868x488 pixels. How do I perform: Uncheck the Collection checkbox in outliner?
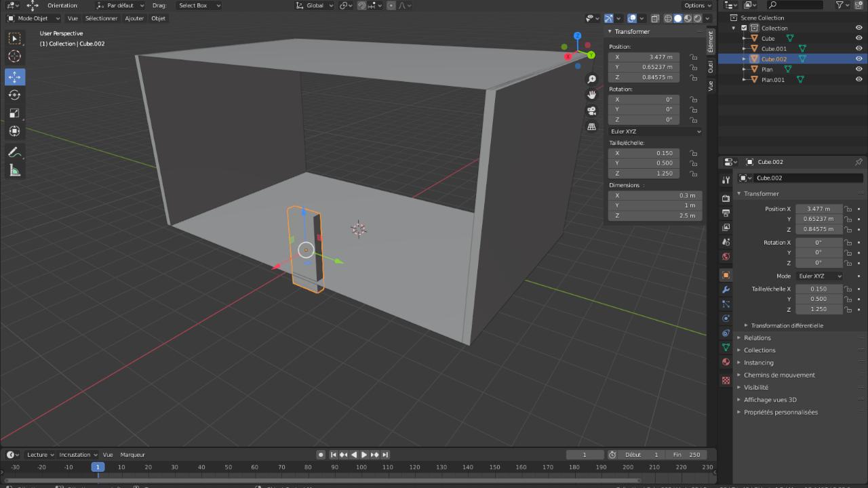tap(744, 28)
